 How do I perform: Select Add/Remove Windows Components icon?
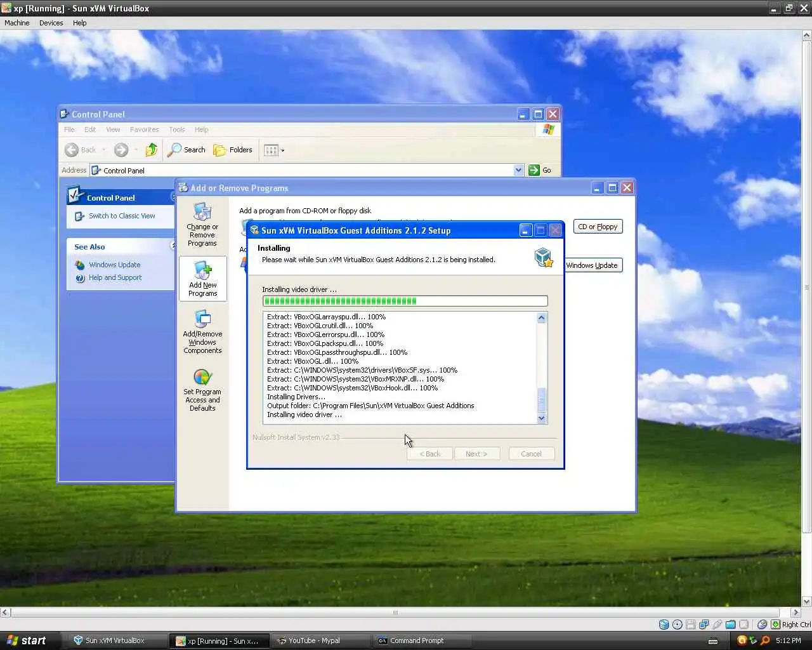pyautogui.click(x=202, y=332)
